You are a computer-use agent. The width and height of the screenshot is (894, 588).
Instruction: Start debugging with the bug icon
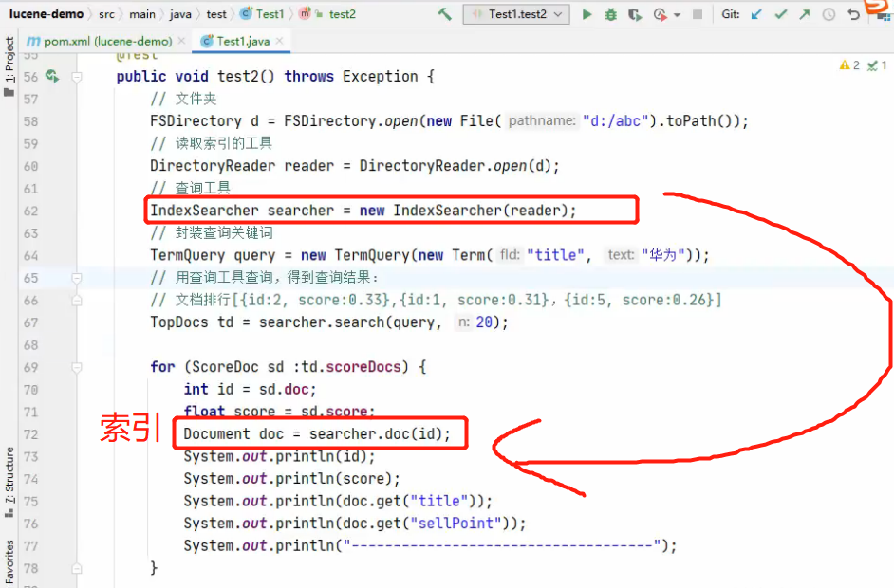point(610,14)
